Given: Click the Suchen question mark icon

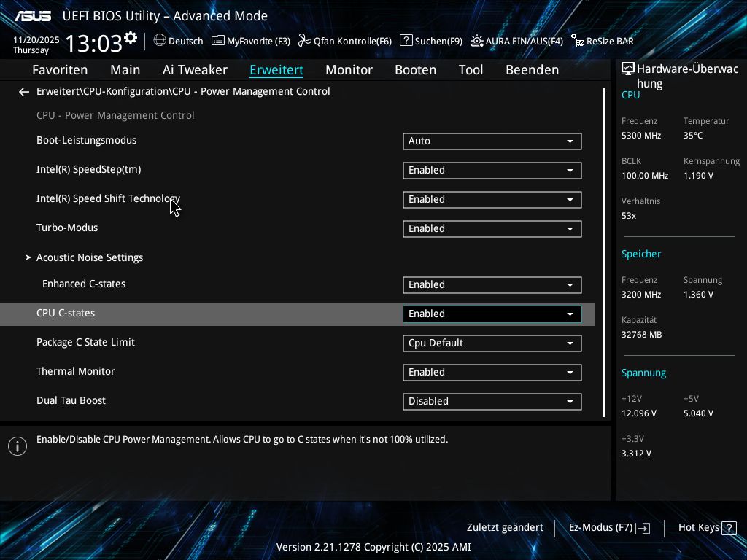Looking at the screenshot, I should pos(406,41).
